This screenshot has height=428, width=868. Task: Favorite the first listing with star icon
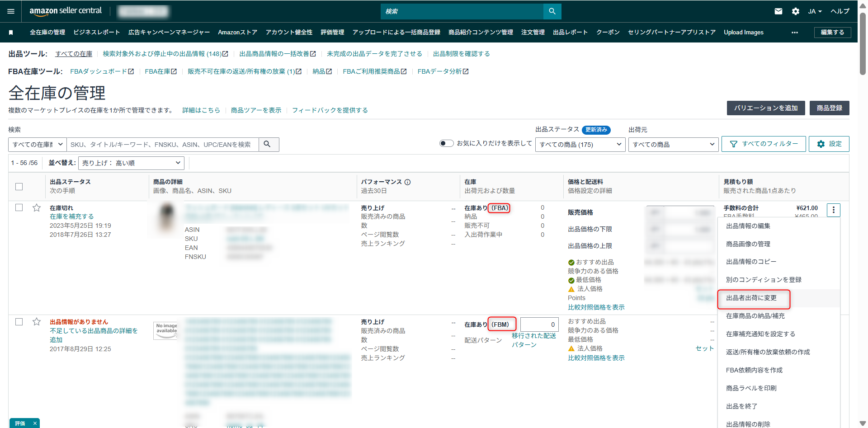(x=37, y=208)
